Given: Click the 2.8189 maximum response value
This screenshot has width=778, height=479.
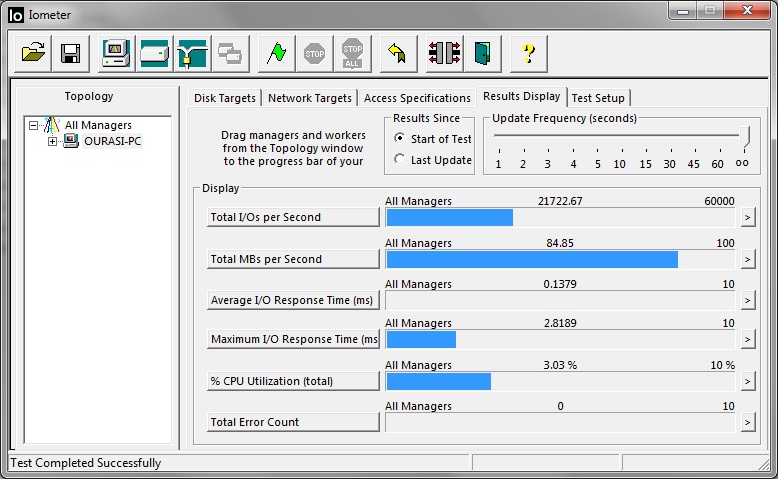Looking at the screenshot, I should click(560, 323).
